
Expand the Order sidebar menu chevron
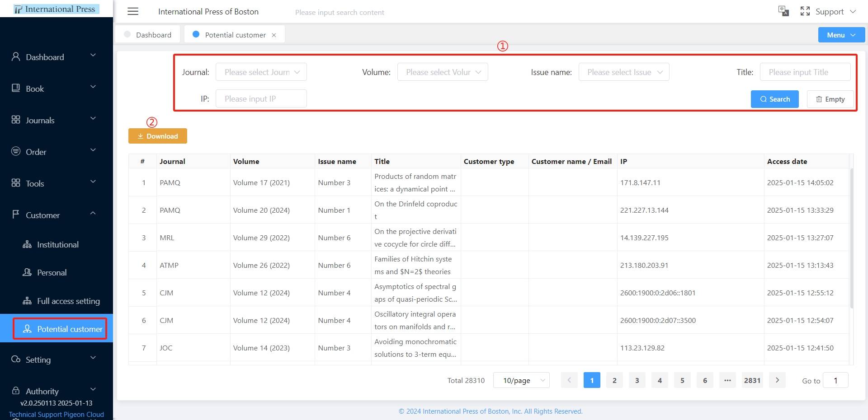click(93, 150)
